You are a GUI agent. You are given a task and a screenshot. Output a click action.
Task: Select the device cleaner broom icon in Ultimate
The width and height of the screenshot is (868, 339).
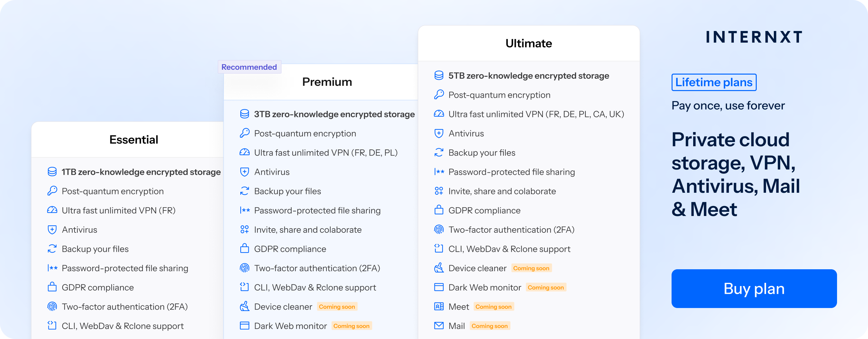(439, 268)
